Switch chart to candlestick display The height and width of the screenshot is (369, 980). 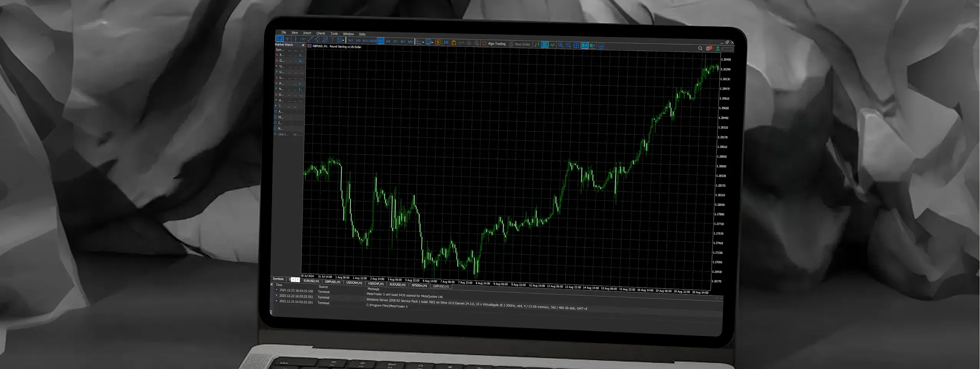tap(545, 45)
